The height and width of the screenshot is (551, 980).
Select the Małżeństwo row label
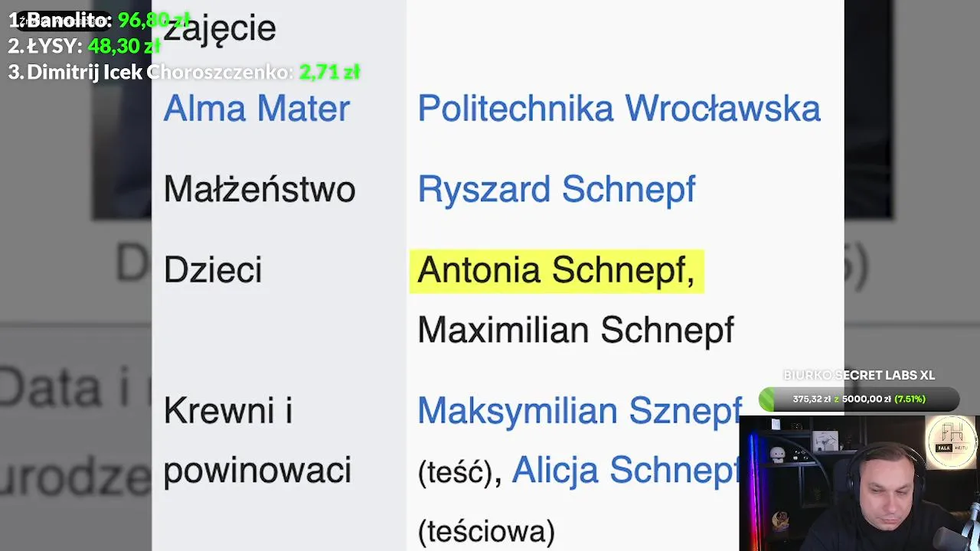260,189
